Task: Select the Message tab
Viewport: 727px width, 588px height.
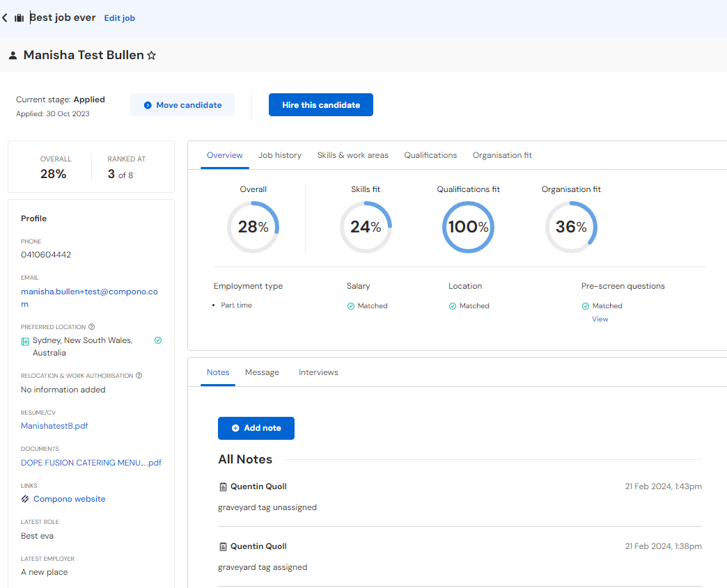Action: pos(262,372)
